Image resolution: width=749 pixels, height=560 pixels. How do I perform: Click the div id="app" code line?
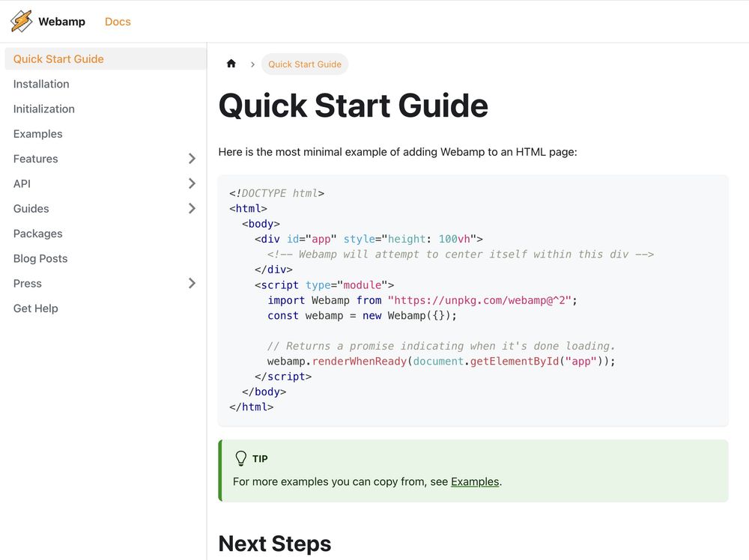point(369,239)
